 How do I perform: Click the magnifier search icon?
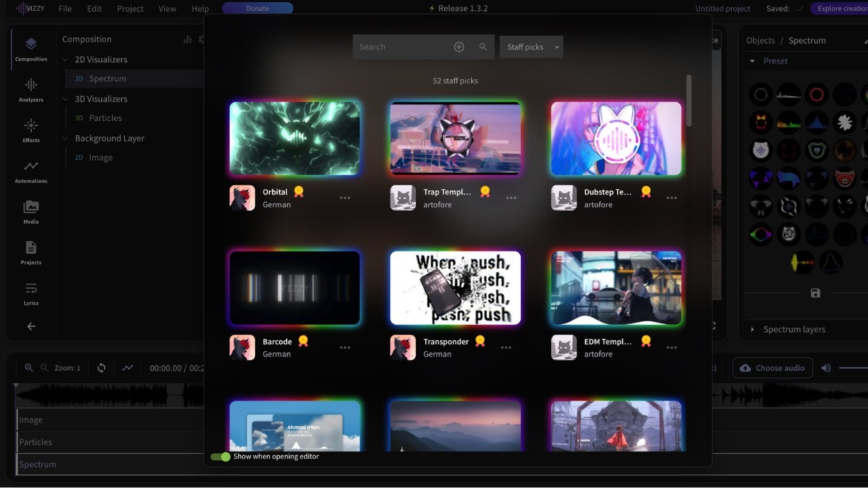coord(483,47)
